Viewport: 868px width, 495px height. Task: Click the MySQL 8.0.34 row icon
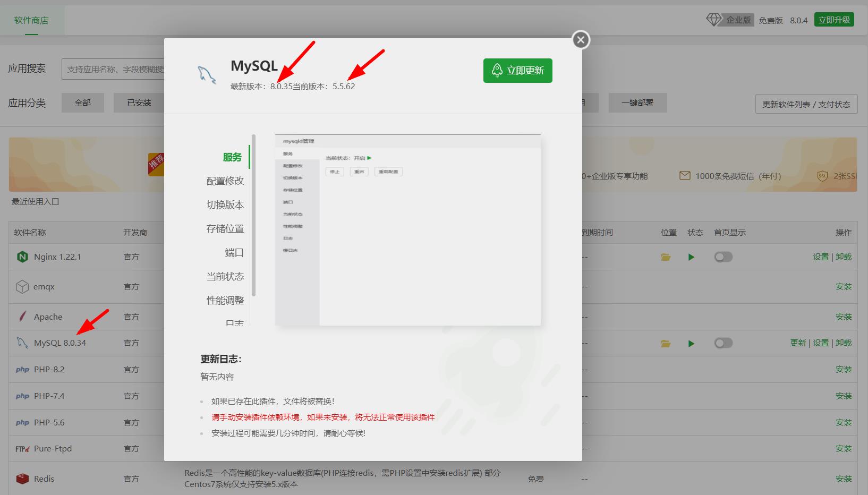(22, 343)
